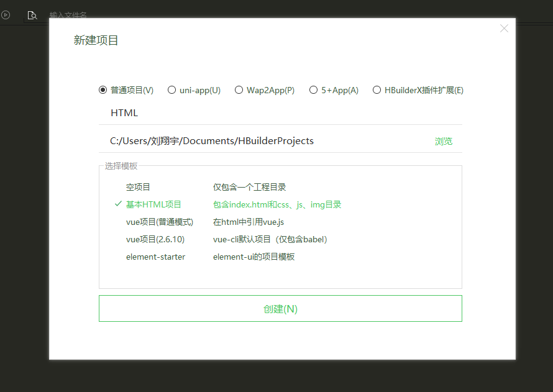Select the 空项目 template
The height and width of the screenshot is (392, 553).
(x=138, y=187)
